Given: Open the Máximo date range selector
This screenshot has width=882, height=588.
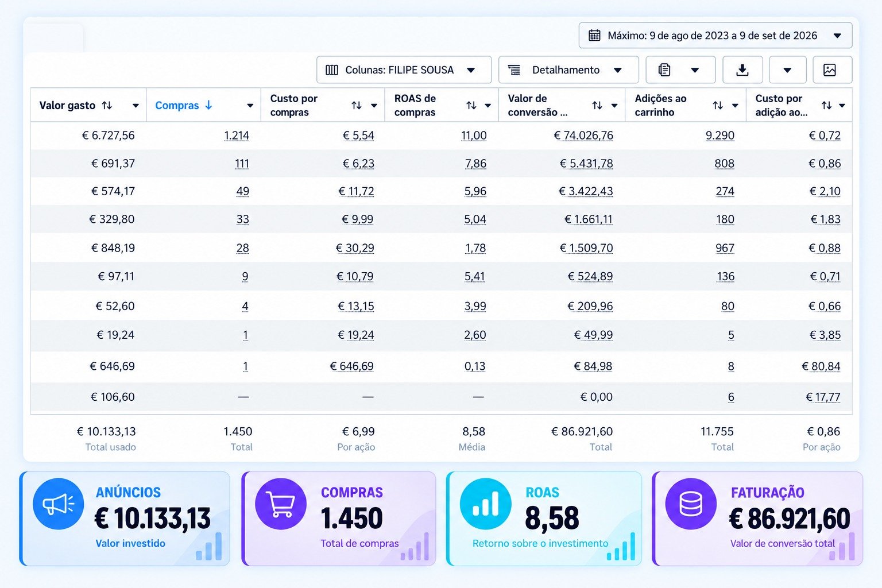Looking at the screenshot, I should click(x=715, y=36).
